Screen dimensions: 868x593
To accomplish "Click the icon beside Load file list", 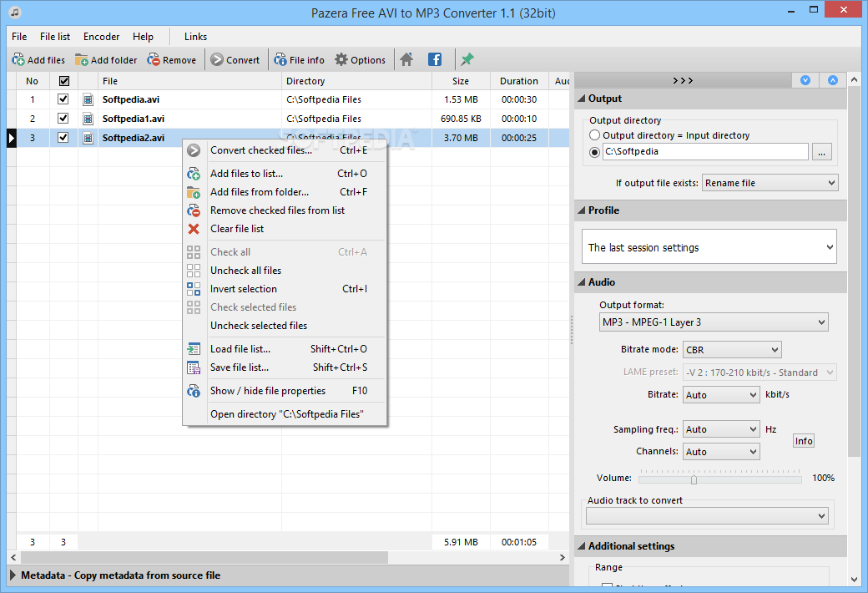I will tap(193, 349).
